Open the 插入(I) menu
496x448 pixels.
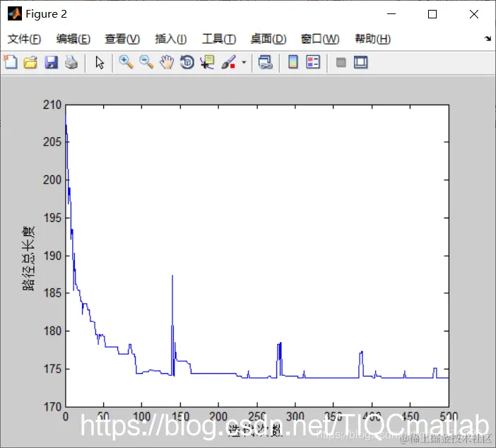(x=171, y=39)
